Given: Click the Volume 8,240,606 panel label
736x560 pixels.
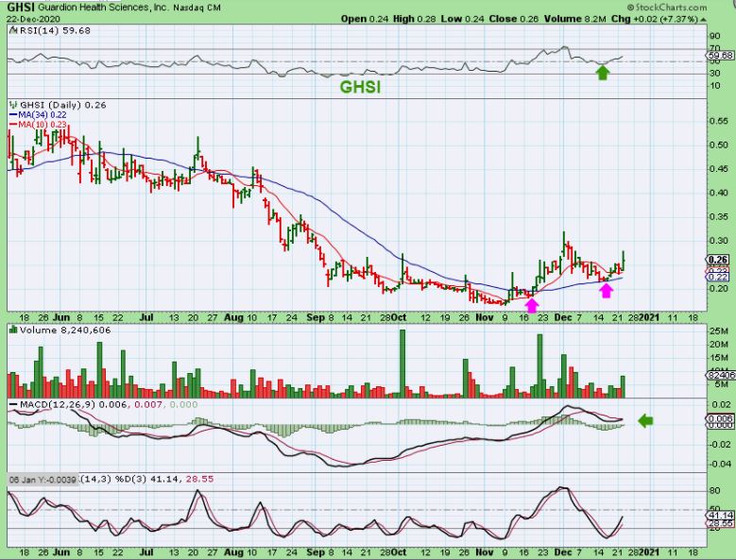Looking at the screenshot, I should (65, 331).
